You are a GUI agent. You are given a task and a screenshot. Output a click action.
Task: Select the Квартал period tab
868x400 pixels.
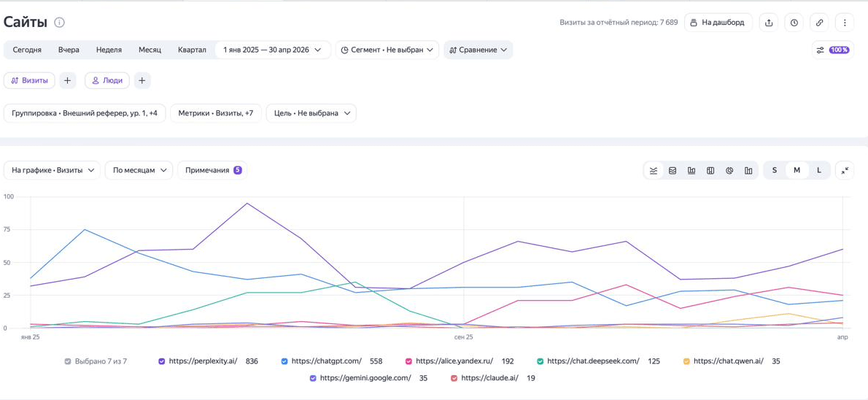pyautogui.click(x=192, y=50)
